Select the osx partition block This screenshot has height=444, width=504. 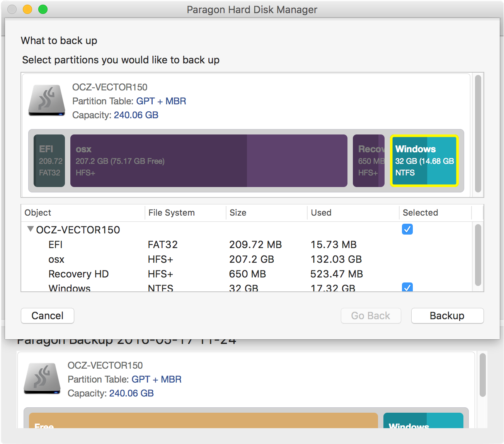click(x=209, y=161)
